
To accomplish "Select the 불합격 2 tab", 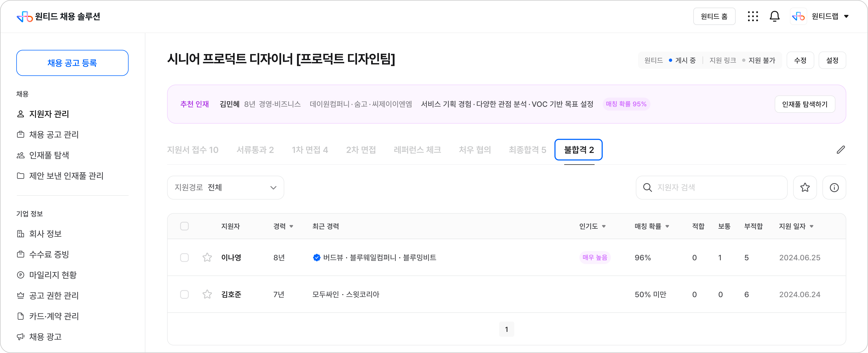I will point(578,150).
